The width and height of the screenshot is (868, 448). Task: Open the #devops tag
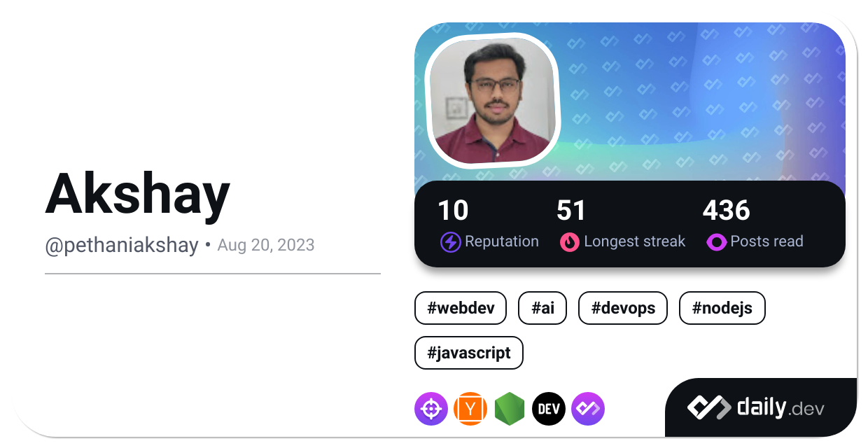pos(623,308)
